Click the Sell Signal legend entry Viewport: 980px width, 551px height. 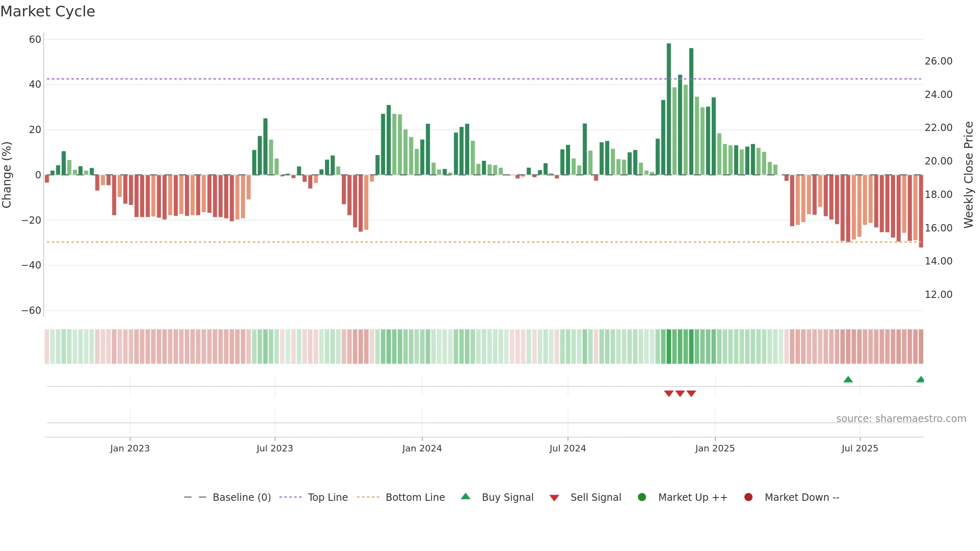coord(585,497)
